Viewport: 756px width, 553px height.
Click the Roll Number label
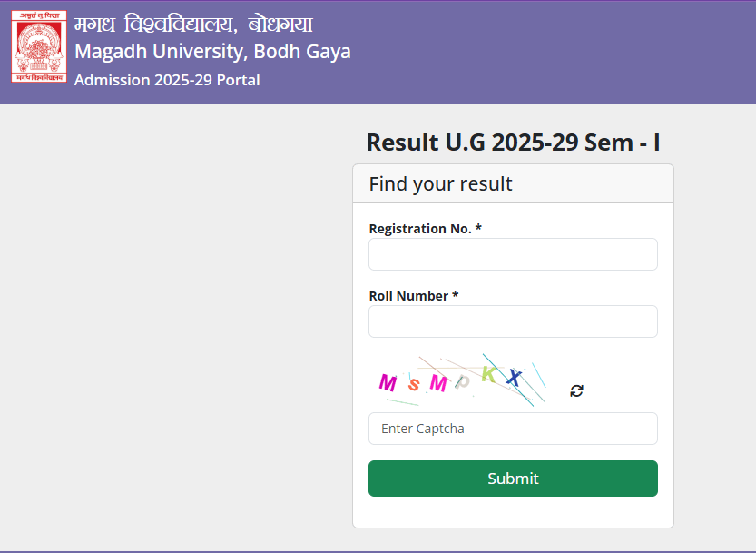(x=413, y=295)
